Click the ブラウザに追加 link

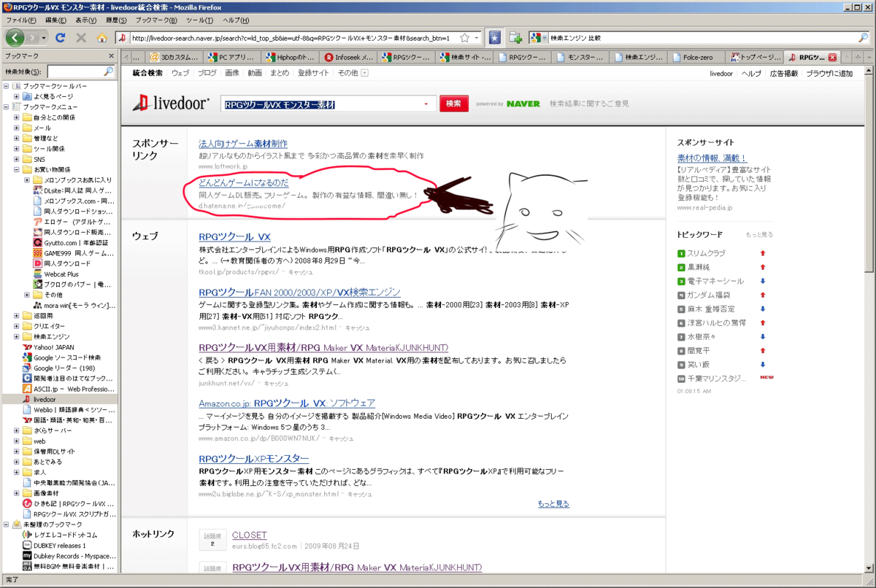pos(829,74)
